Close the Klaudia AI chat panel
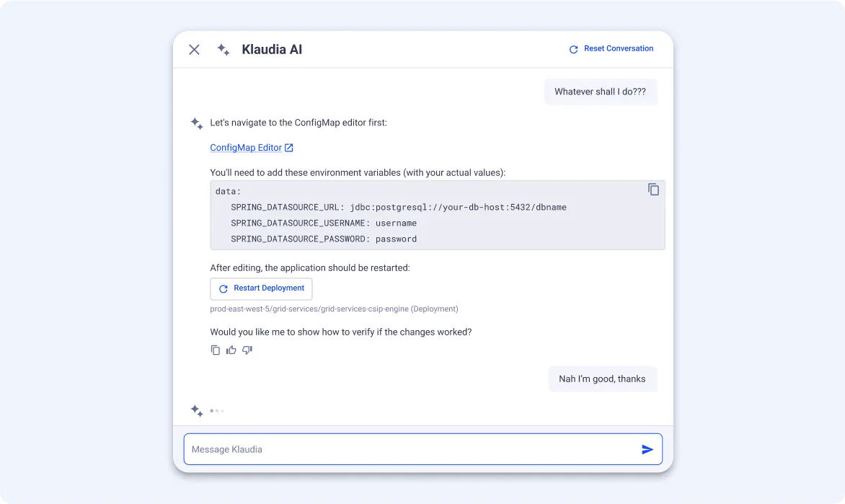 pyautogui.click(x=194, y=50)
